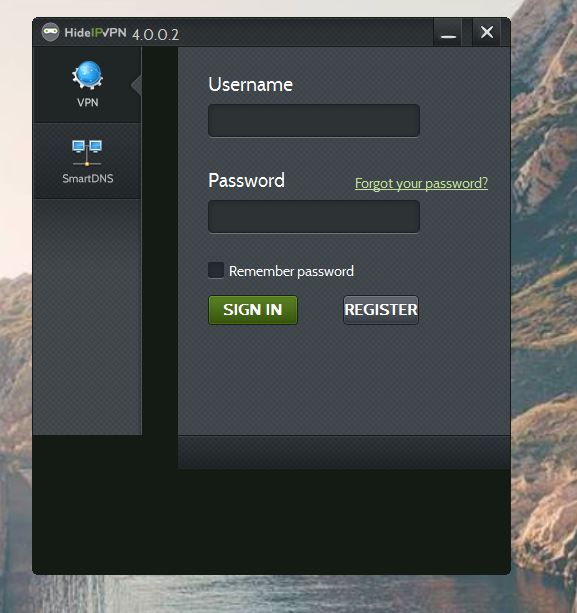
Task: Click the sidebar selection arrow beside VPN
Action: click(136, 85)
